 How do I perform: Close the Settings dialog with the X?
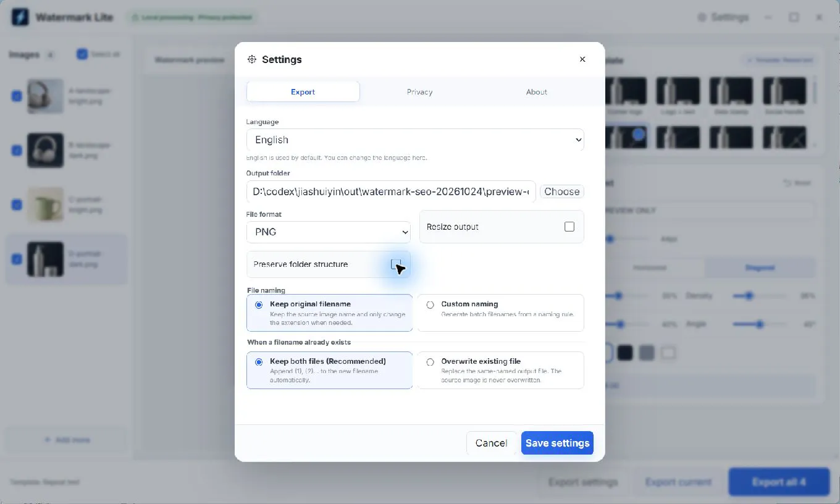[x=582, y=59]
